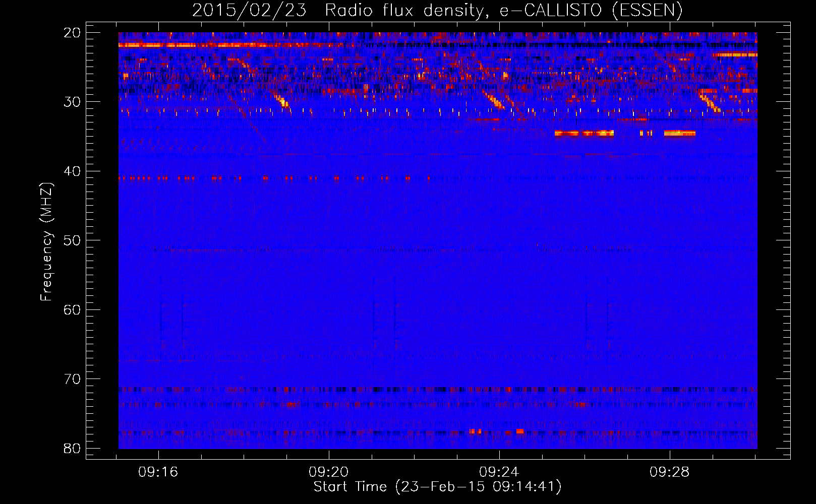Click the 80 MHz frequency tick label
The width and height of the screenshot is (816, 504).
point(72,448)
